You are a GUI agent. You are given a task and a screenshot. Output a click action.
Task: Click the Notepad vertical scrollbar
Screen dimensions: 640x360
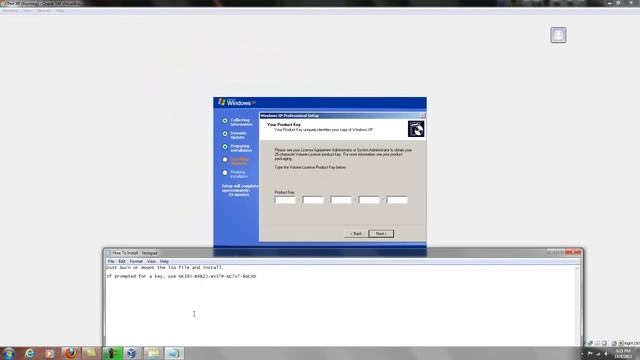point(577,305)
